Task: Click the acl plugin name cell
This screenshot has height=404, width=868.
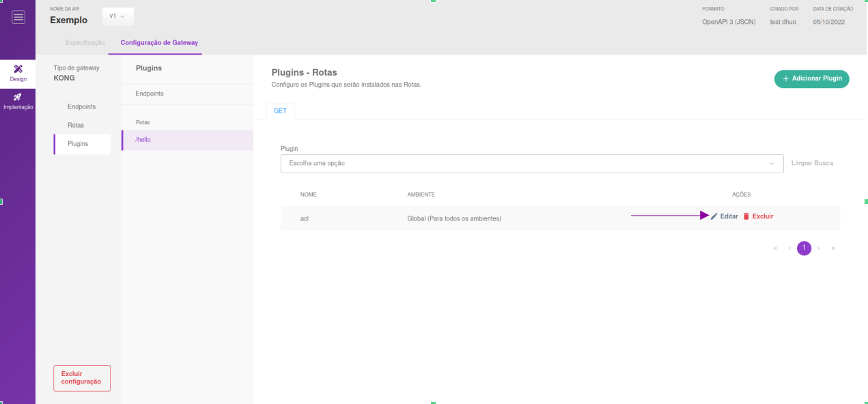Action: (305, 218)
